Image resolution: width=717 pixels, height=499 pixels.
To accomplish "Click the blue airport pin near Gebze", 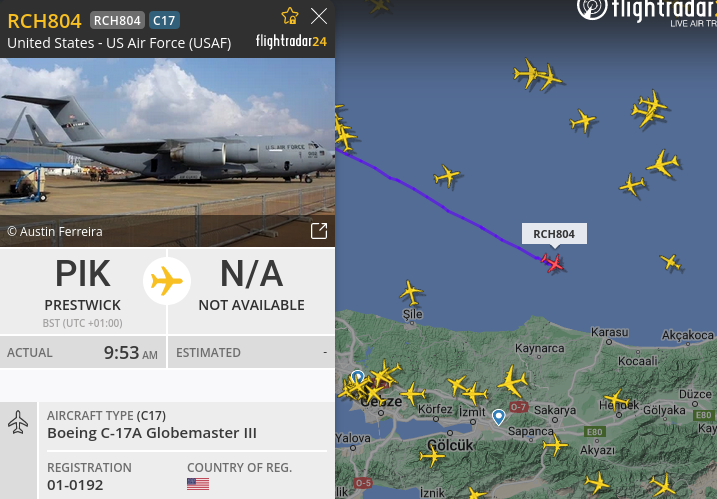I will tap(358, 377).
